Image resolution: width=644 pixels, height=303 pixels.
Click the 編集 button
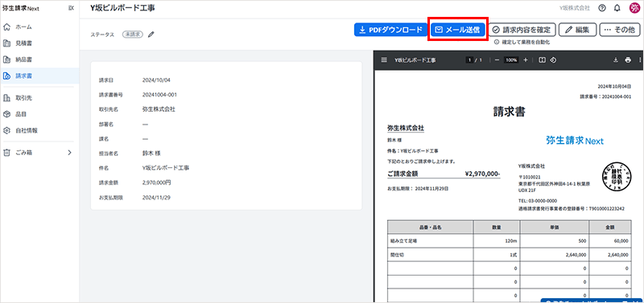(577, 30)
